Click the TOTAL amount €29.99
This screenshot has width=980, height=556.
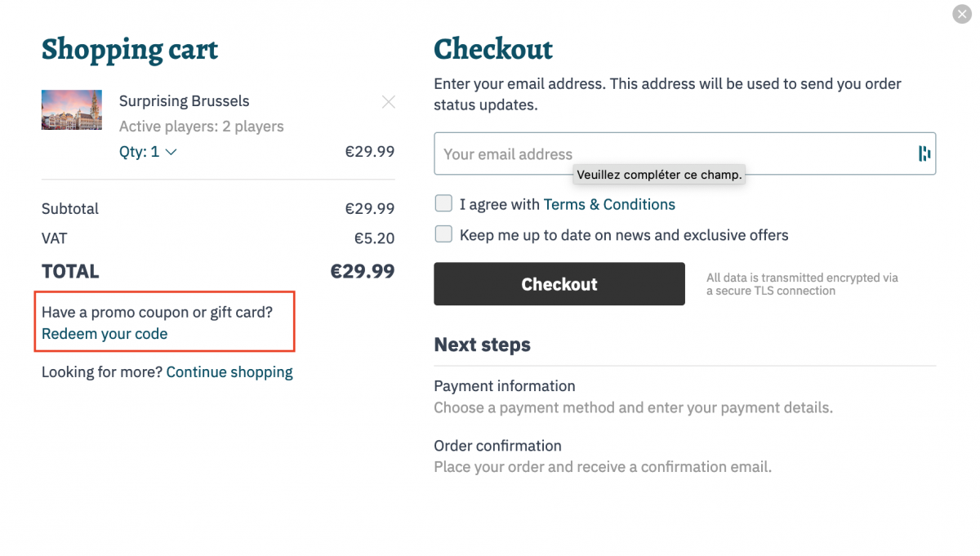363,272
